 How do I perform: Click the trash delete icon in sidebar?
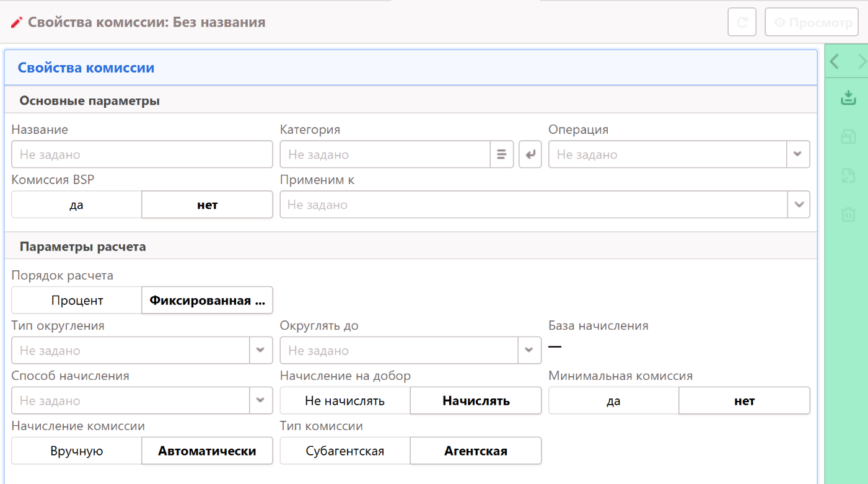tap(848, 214)
